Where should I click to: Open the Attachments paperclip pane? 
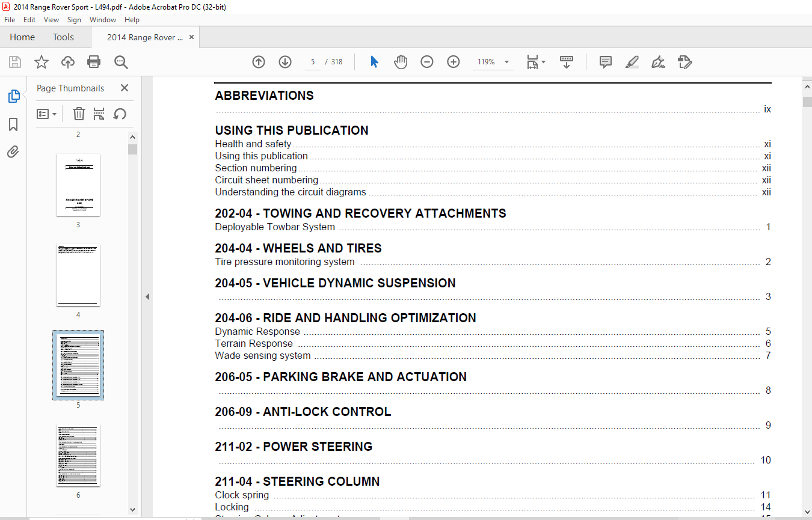pyautogui.click(x=13, y=151)
